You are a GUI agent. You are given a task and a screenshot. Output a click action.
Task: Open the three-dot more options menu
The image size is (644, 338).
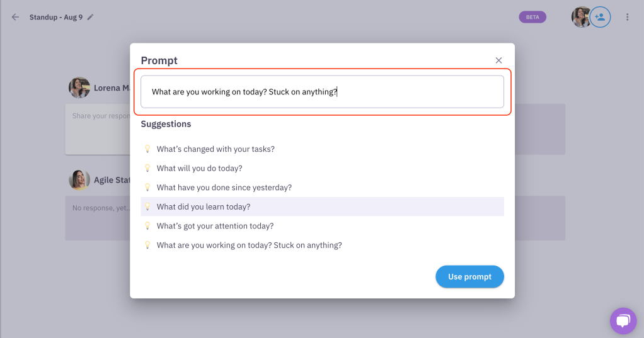tap(627, 17)
